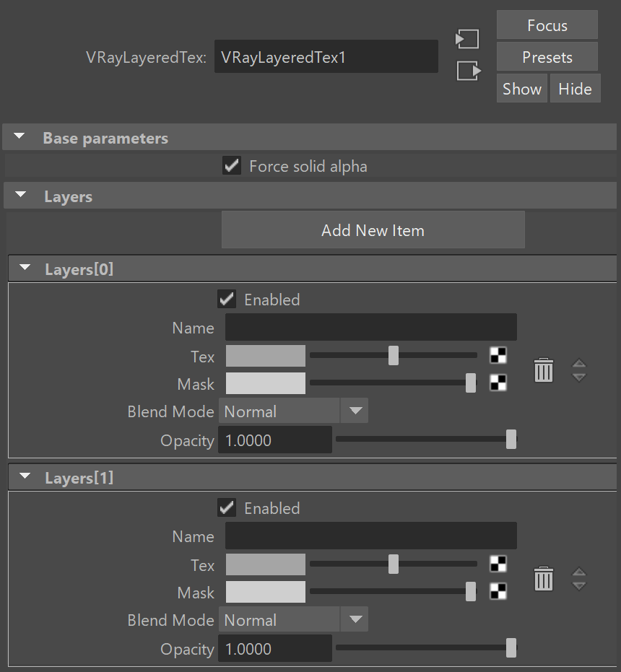
Task: Open Blend Mode dropdown in Layers[0]
Action: 293,411
